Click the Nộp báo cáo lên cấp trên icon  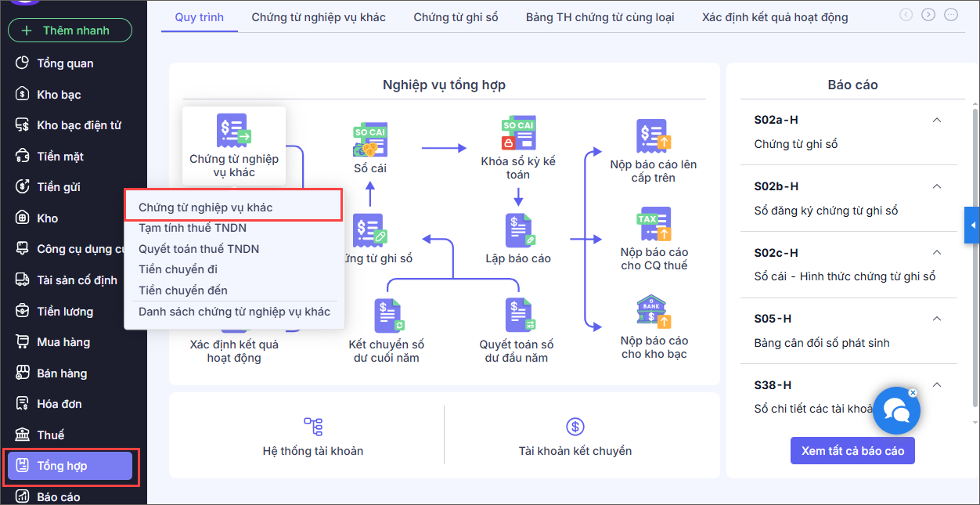pyautogui.click(x=654, y=136)
